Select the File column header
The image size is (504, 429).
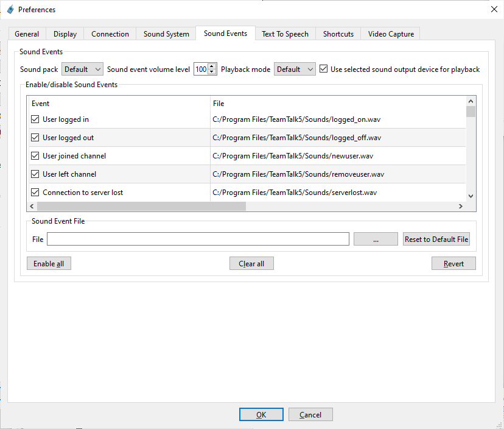338,104
